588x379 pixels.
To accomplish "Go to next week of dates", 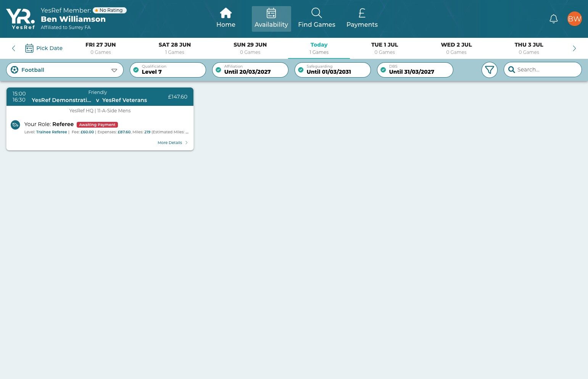I will pos(574,48).
